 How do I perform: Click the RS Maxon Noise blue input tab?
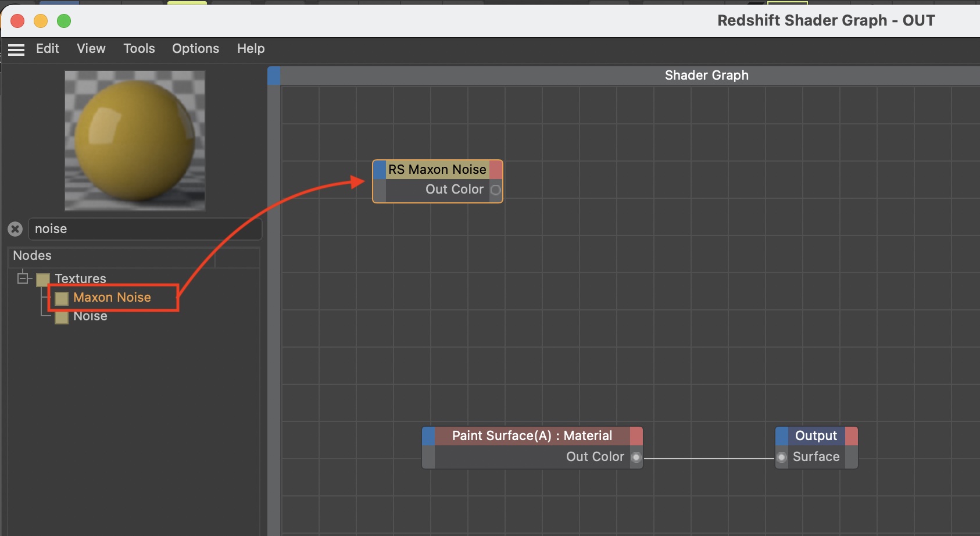379,170
